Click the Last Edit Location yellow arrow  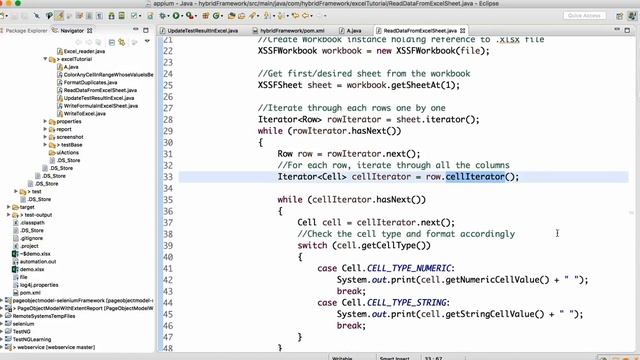[x=295, y=16]
